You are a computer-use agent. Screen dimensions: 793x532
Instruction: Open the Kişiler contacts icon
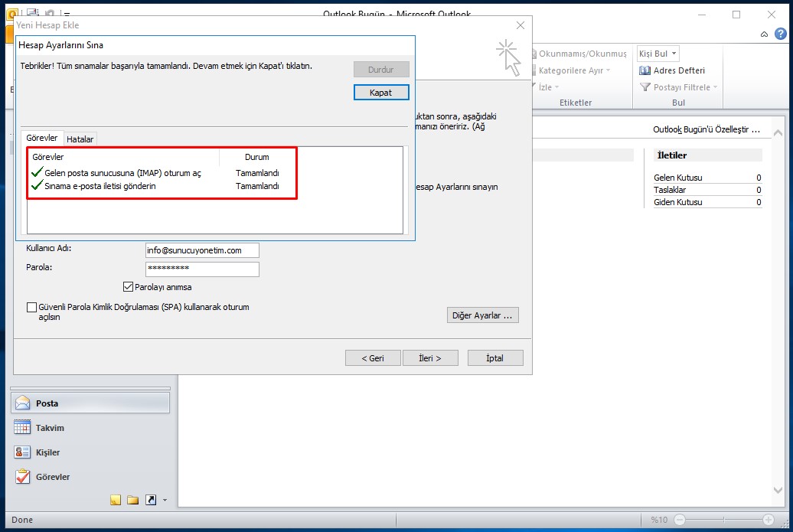tap(22, 452)
